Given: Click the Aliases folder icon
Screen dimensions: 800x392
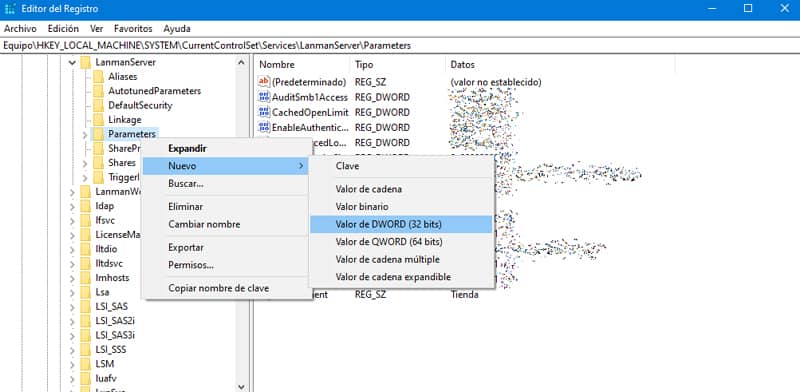Looking at the screenshot, I should point(98,77).
